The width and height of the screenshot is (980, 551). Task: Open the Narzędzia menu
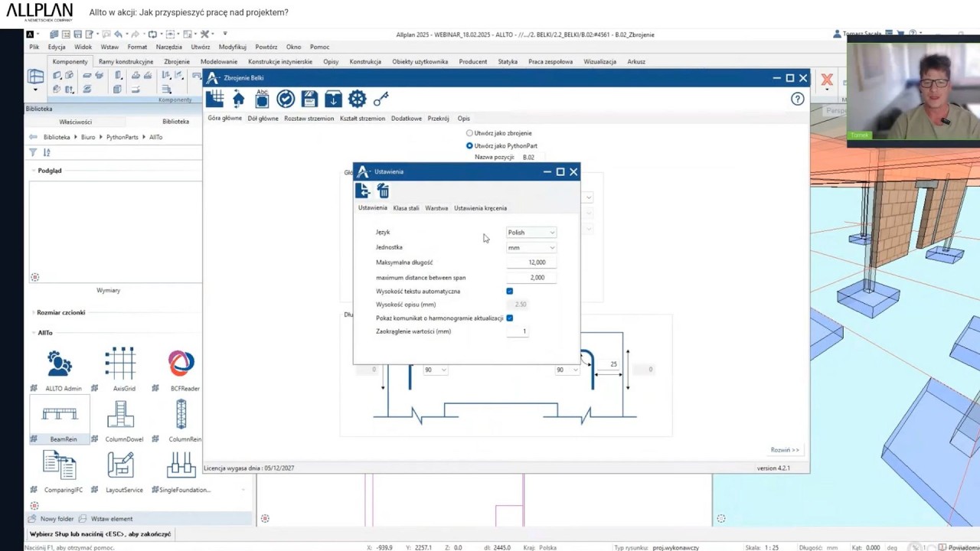tap(169, 47)
